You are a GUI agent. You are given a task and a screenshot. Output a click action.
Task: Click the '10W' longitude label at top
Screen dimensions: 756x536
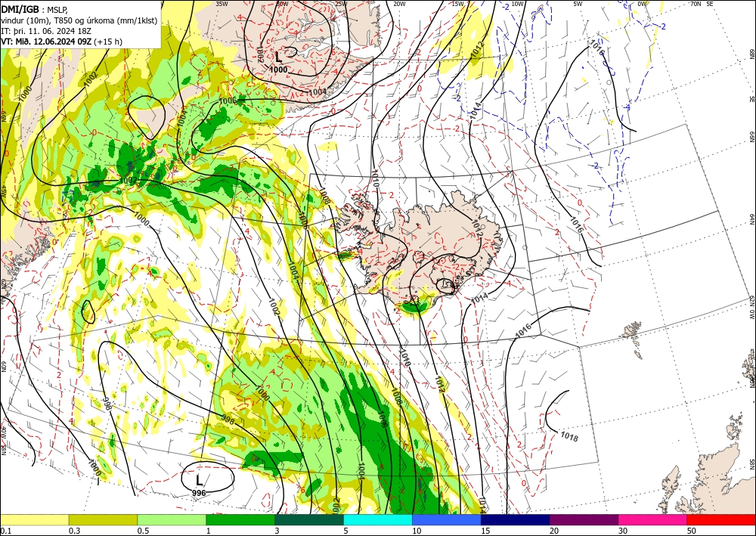[x=517, y=4]
